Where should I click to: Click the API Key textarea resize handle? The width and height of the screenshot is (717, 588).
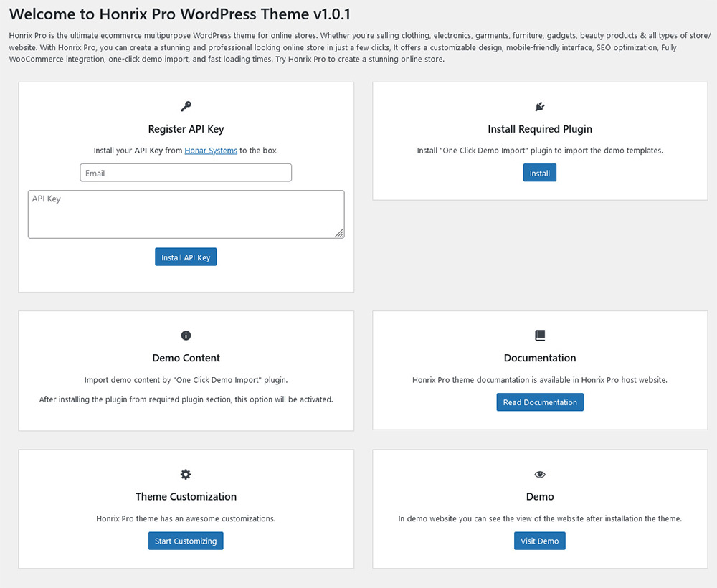click(339, 233)
